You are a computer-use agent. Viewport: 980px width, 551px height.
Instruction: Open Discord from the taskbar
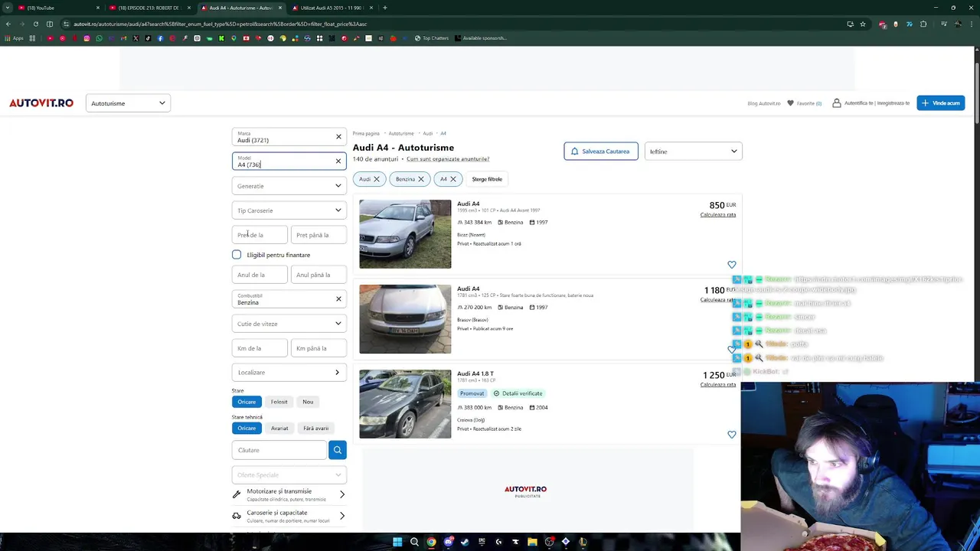pos(448,542)
